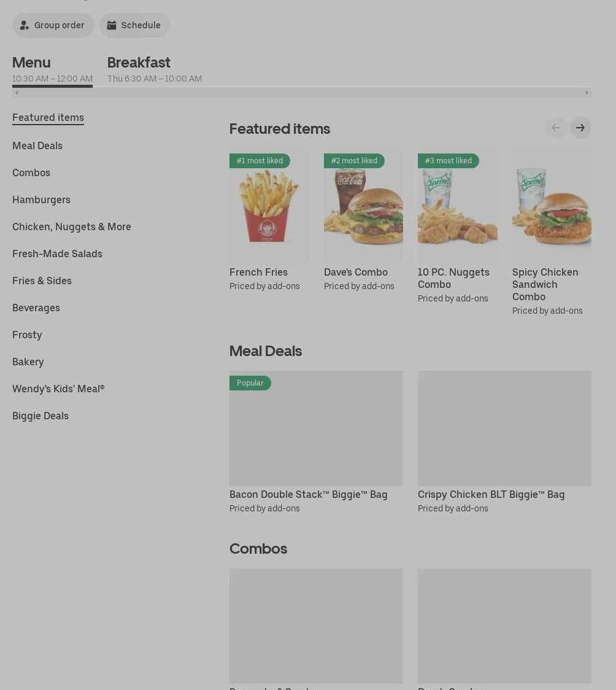Click the Group order person icon
616x690 pixels.
coord(24,26)
